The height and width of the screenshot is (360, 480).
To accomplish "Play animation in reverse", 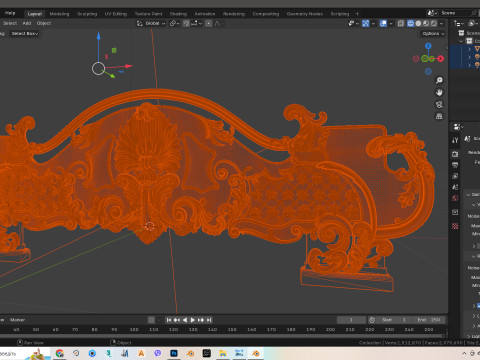I will tap(185, 320).
